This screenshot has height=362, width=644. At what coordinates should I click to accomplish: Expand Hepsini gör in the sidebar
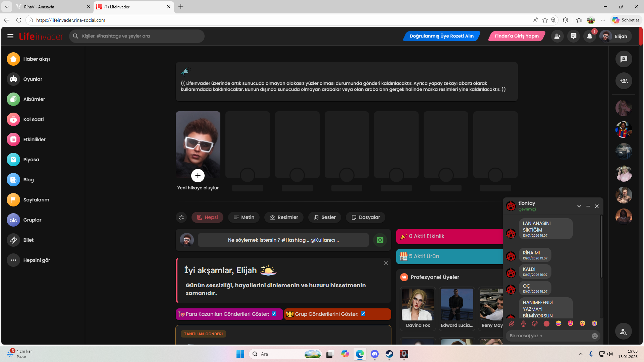(x=29, y=260)
